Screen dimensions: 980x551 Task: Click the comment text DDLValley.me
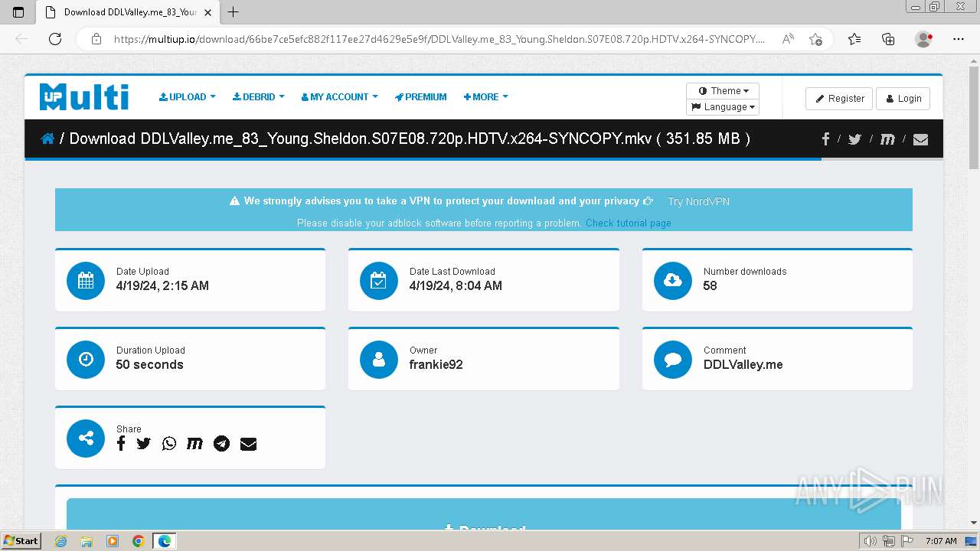(x=743, y=364)
